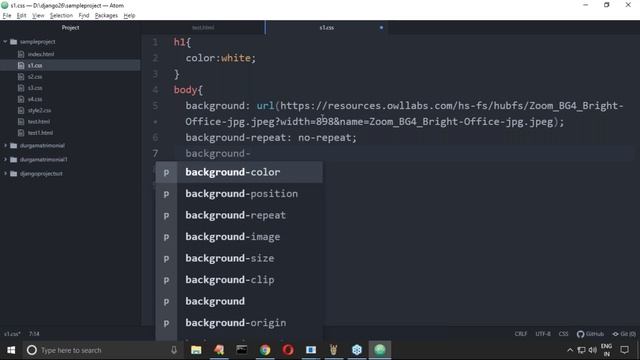640x360 pixels.
Task: Click the sampleproject folder icon
Action: (x=13, y=42)
